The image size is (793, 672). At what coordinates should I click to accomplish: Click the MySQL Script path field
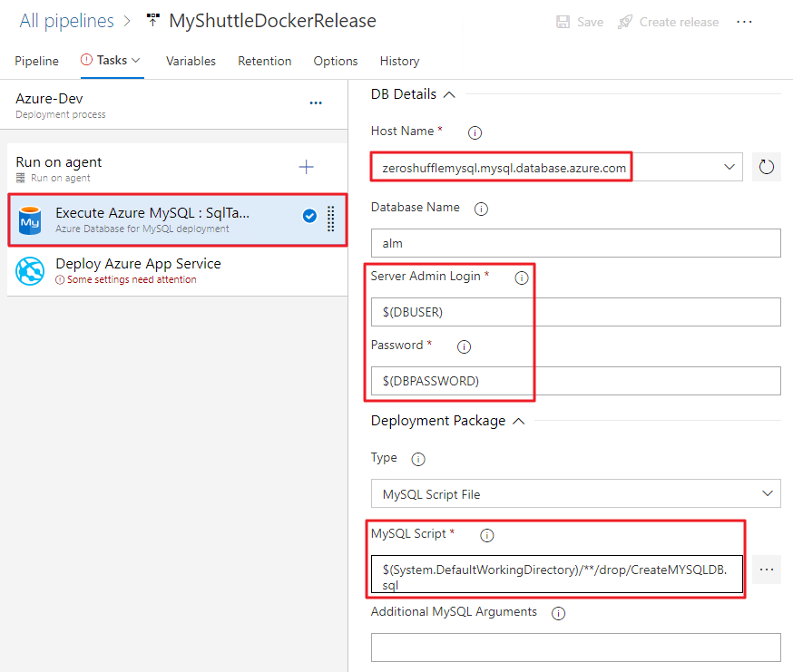click(557, 574)
